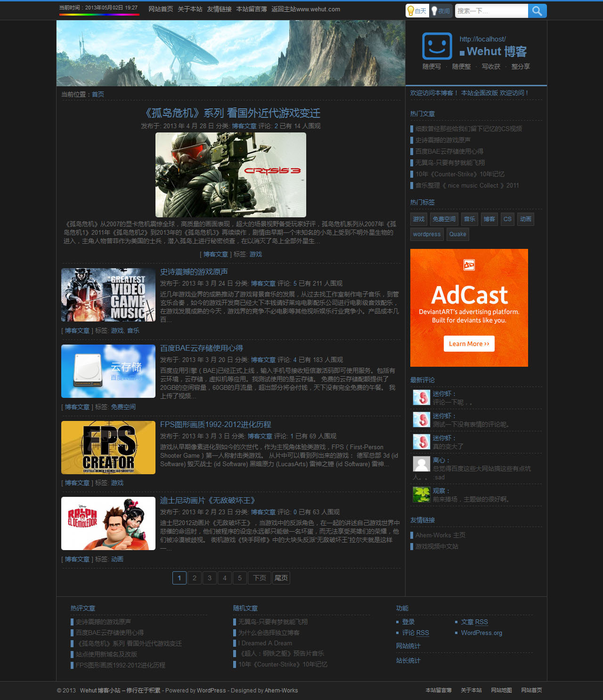Image resolution: width=603 pixels, height=700 pixels.
Task: Open random article 为什么会选择独立博客
Action: coord(269,633)
